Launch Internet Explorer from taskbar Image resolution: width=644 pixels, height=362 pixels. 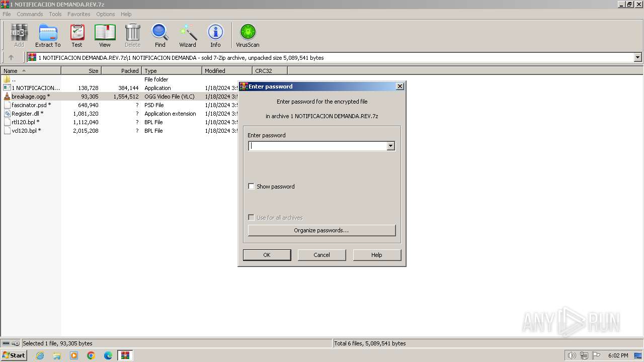(x=40, y=355)
